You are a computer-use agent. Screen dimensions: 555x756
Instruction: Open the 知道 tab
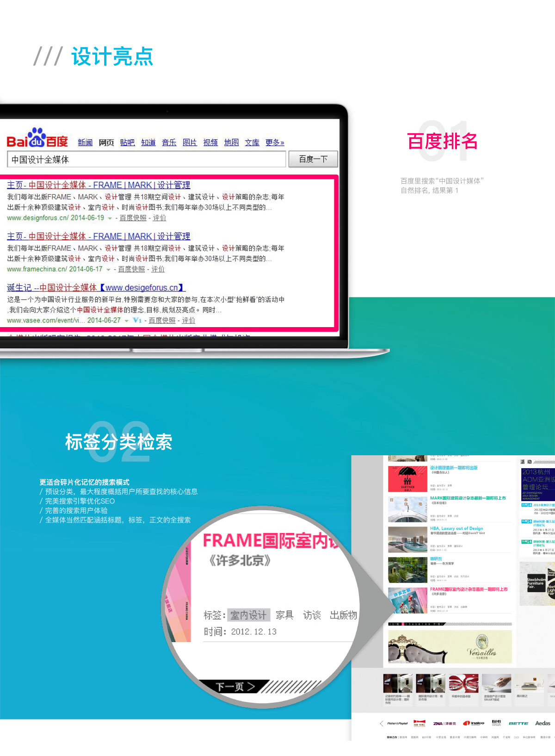click(148, 143)
